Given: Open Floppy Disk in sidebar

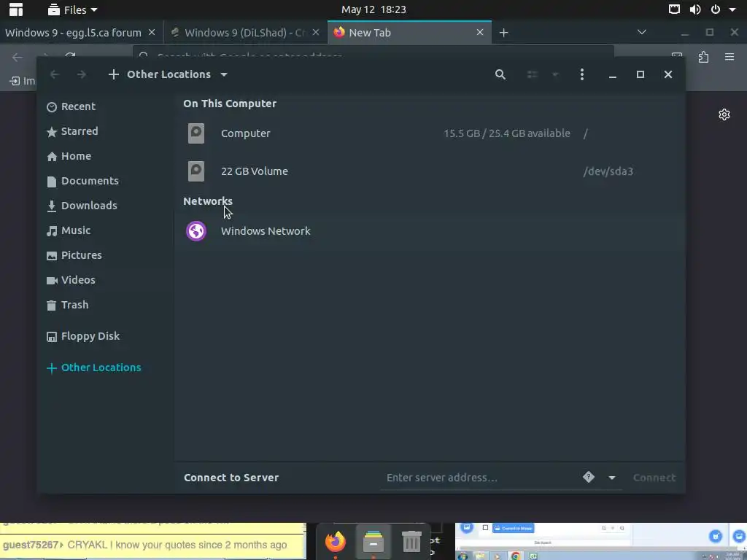Looking at the screenshot, I should tap(83, 336).
